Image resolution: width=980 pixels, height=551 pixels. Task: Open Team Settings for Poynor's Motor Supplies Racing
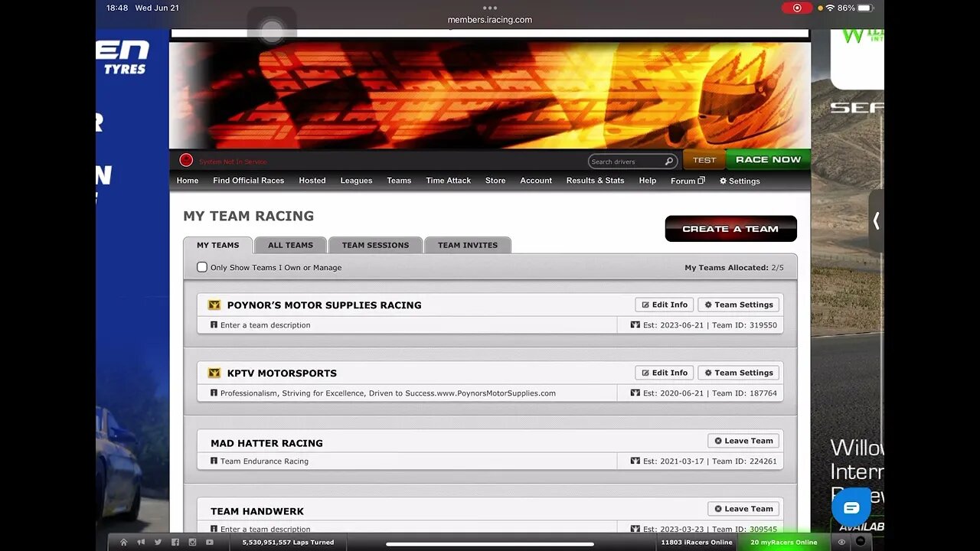tap(739, 305)
